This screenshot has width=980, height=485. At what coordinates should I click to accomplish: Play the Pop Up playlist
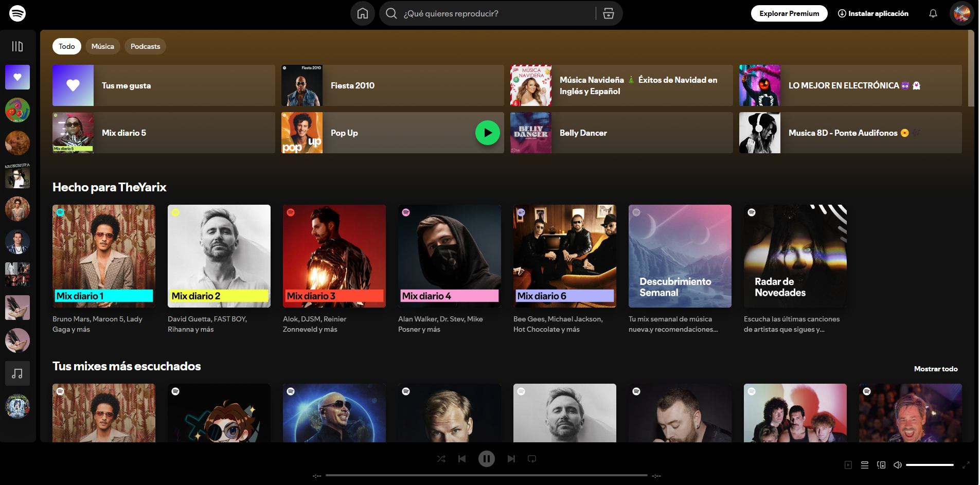click(487, 133)
